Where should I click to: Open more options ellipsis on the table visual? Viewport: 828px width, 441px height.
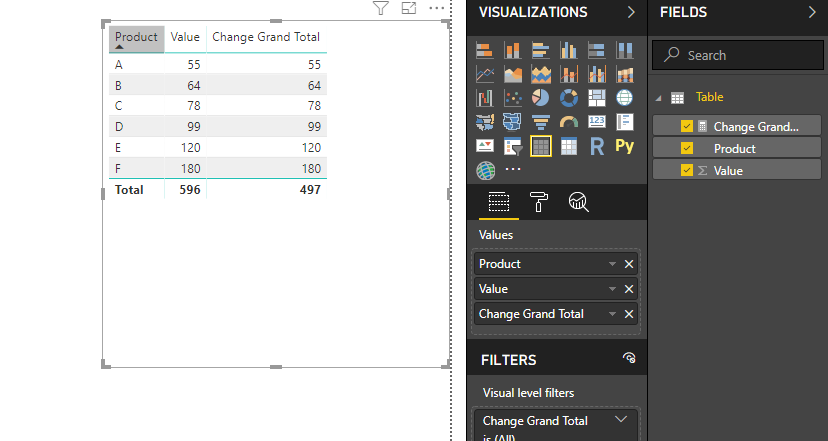point(437,8)
